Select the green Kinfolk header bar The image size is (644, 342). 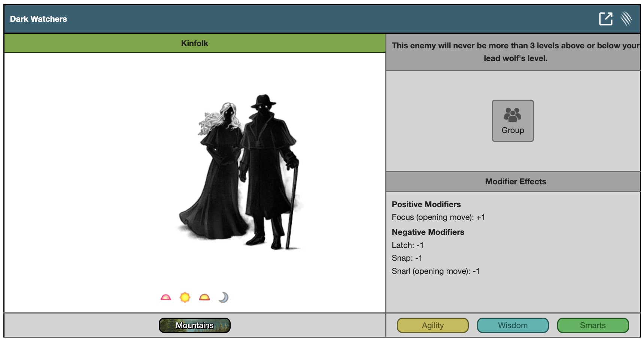195,43
